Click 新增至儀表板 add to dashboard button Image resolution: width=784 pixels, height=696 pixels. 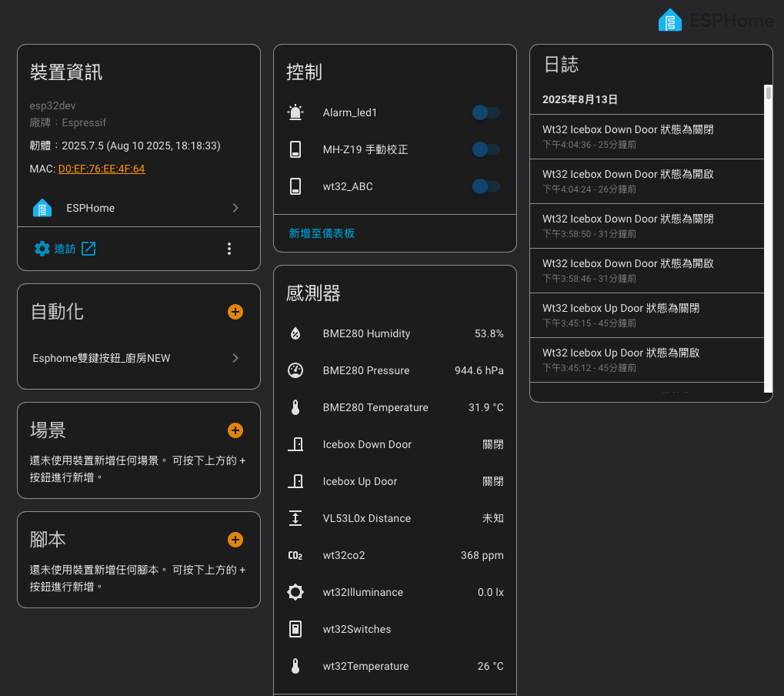point(322,233)
